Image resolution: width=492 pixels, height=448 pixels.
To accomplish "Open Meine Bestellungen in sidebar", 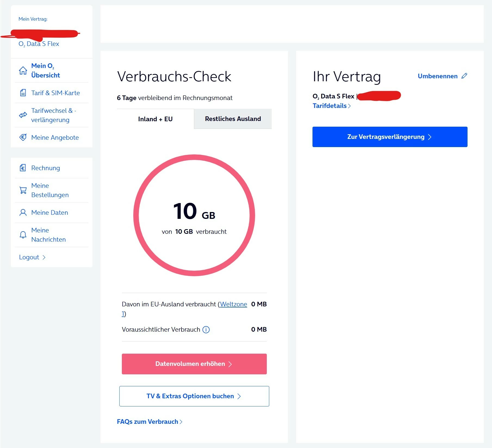I will point(52,190).
